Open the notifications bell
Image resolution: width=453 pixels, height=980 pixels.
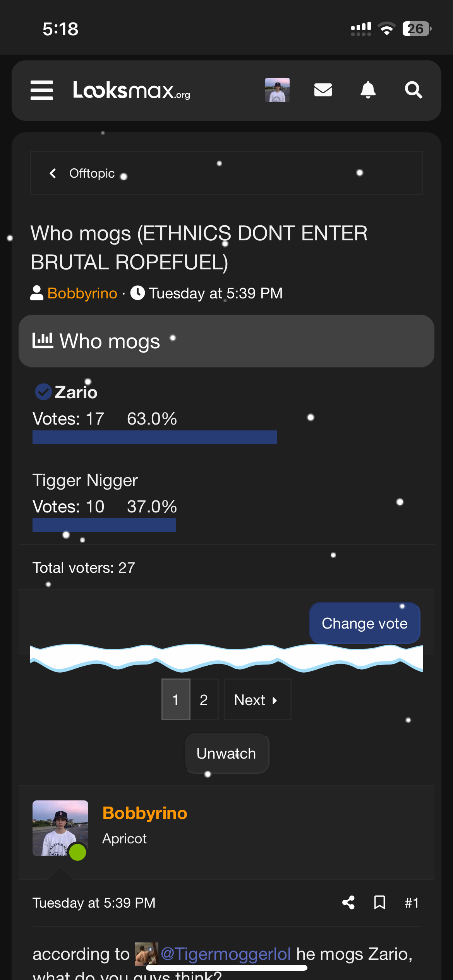click(368, 90)
